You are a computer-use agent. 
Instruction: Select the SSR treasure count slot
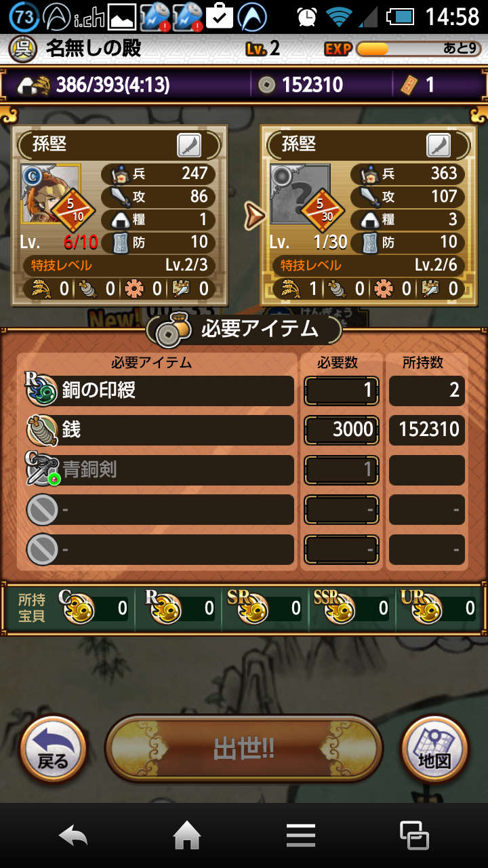pyautogui.click(x=350, y=608)
